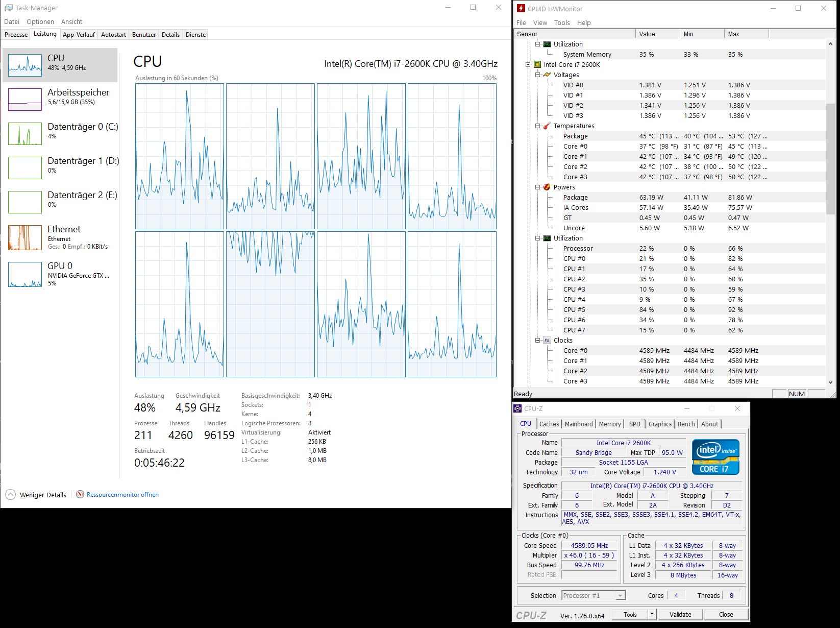Collapse the Voltages tree node in HWMonitor
The image size is (840, 628).
537,75
